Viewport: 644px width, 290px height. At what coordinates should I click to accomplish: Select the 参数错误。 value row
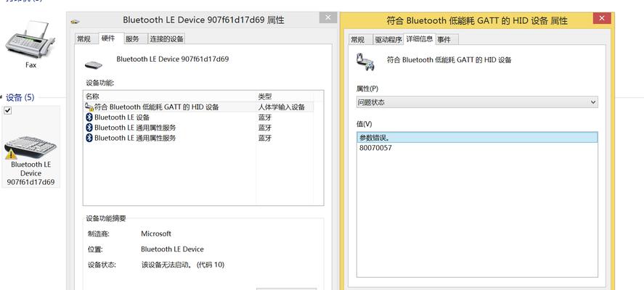(477, 138)
